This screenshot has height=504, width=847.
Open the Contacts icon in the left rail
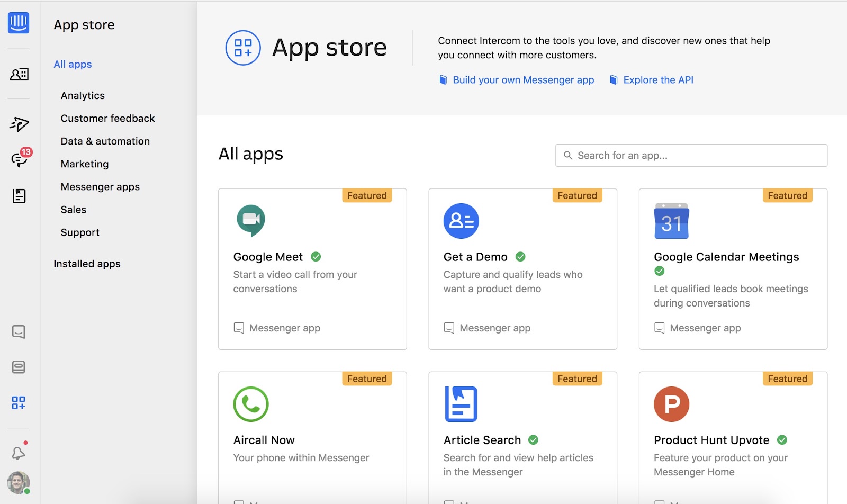tap(19, 74)
